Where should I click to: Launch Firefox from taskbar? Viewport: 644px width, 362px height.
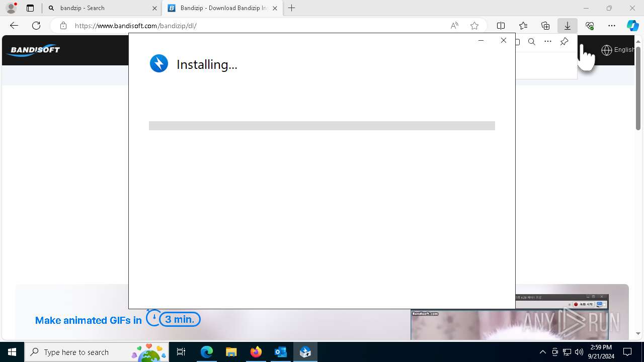click(x=256, y=352)
